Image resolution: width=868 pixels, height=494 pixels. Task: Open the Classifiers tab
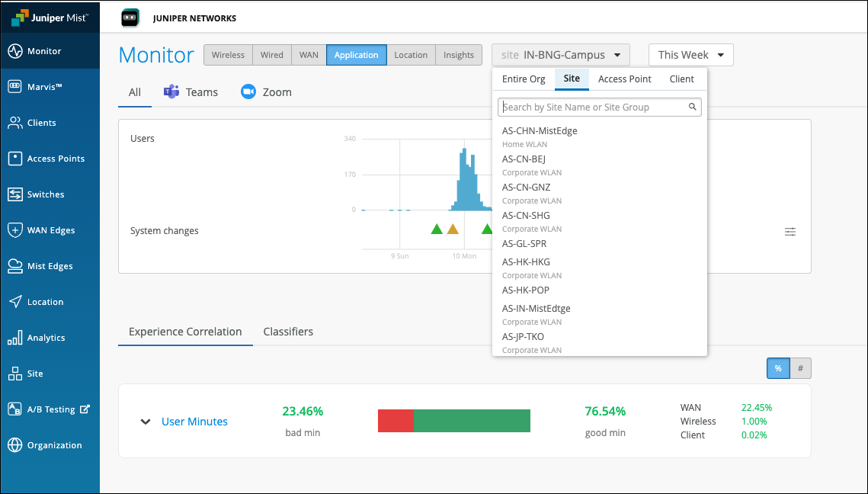coord(288,332)
